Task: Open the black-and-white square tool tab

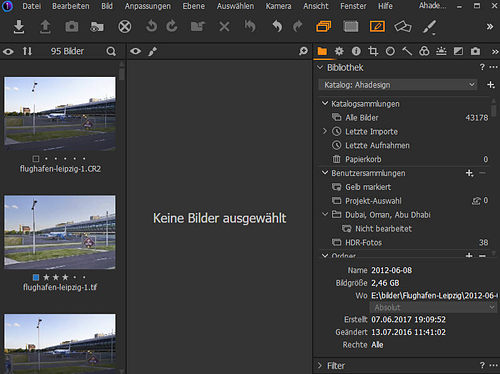Action: (458, 51)
